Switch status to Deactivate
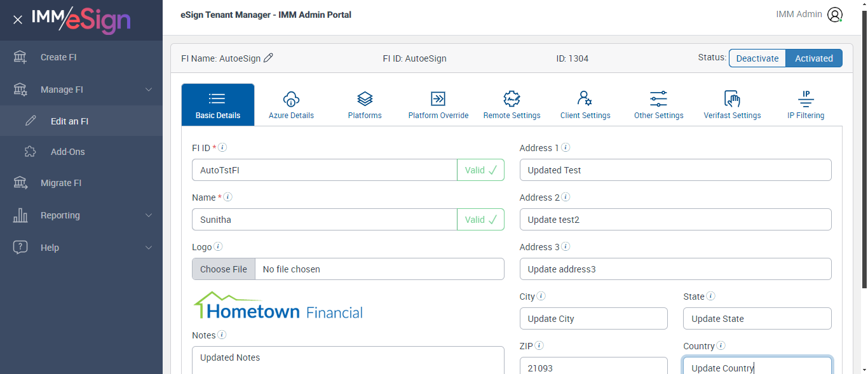The image size is (868, 374). tap(757, 58)
